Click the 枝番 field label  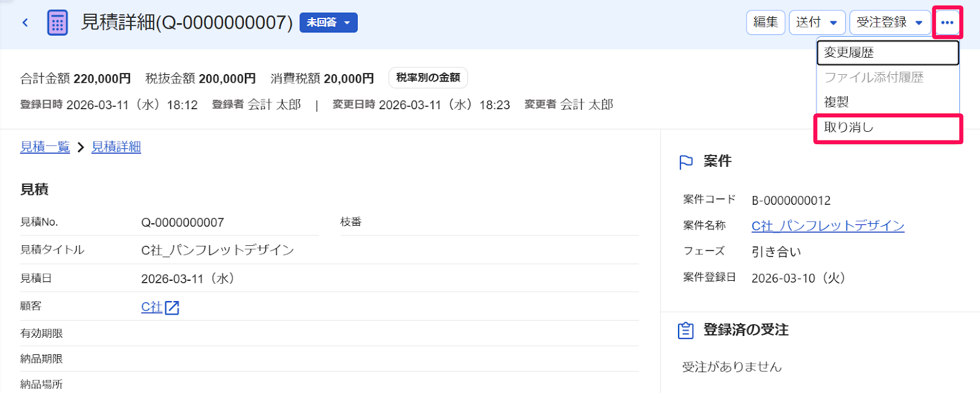351,222
